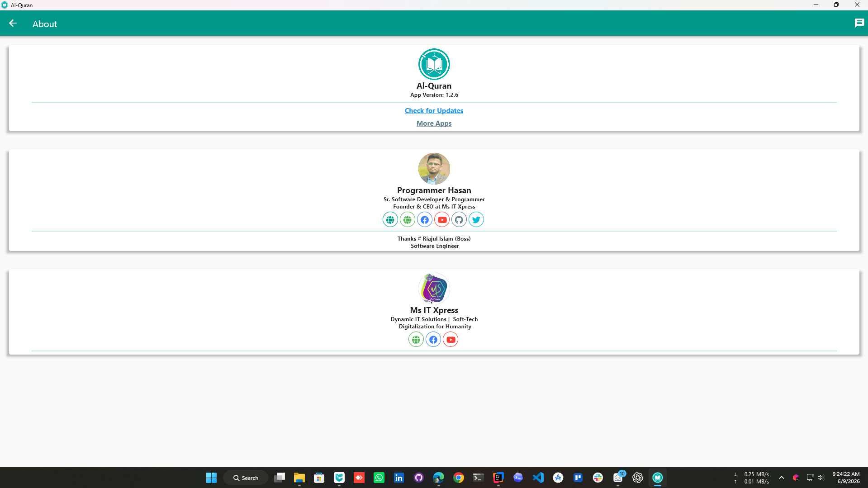Click the Check for Updates link
Screen dimensions: 868x488
point(434,111)
